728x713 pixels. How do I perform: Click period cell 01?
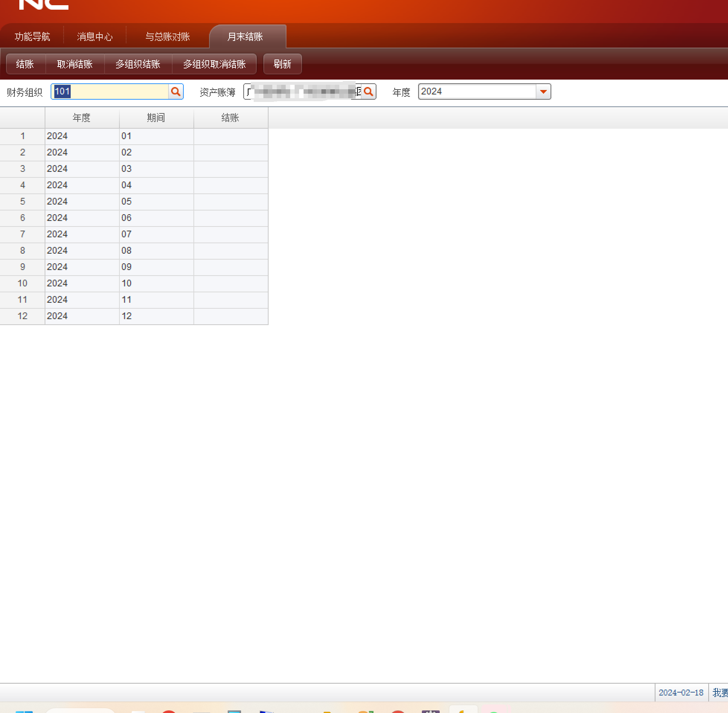(x=157, y=136)
